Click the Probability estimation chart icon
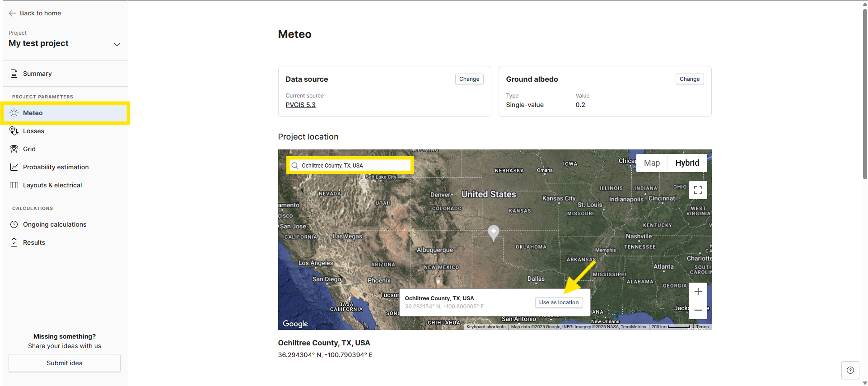The image size is (868, 386). pos(14,167)
